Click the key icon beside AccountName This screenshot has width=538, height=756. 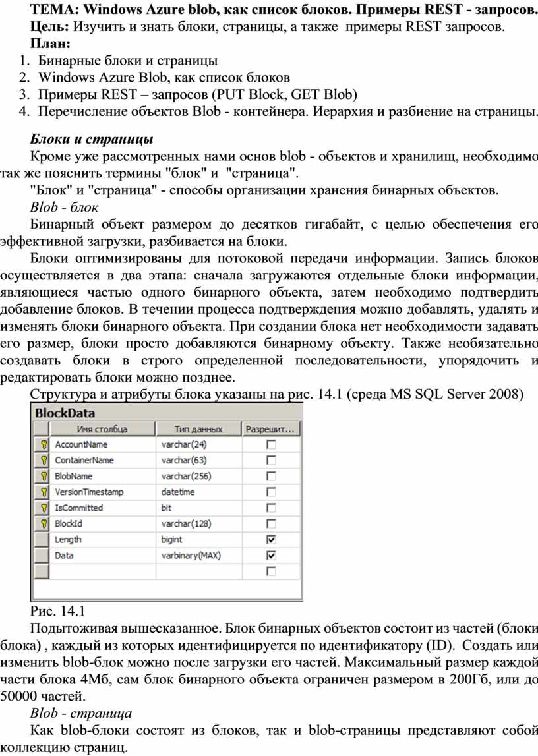click(x=44, y=444)
